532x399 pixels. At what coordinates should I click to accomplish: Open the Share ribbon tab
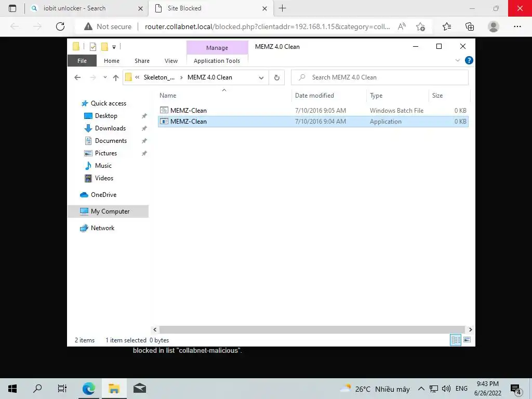[x=142, y=61]
